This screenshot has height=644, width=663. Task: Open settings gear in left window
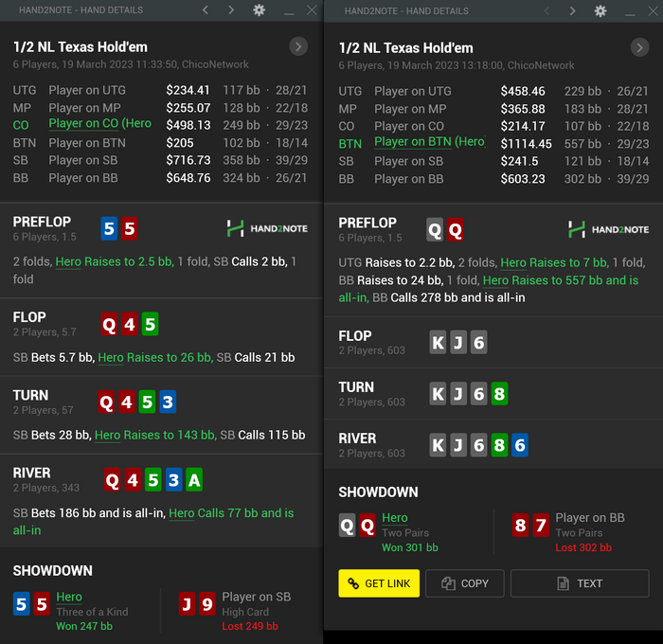(259, 9)
